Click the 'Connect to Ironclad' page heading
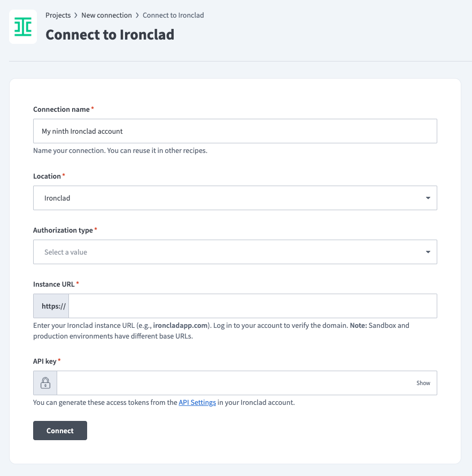Screen dimensions: 472x476 [110, 34]
